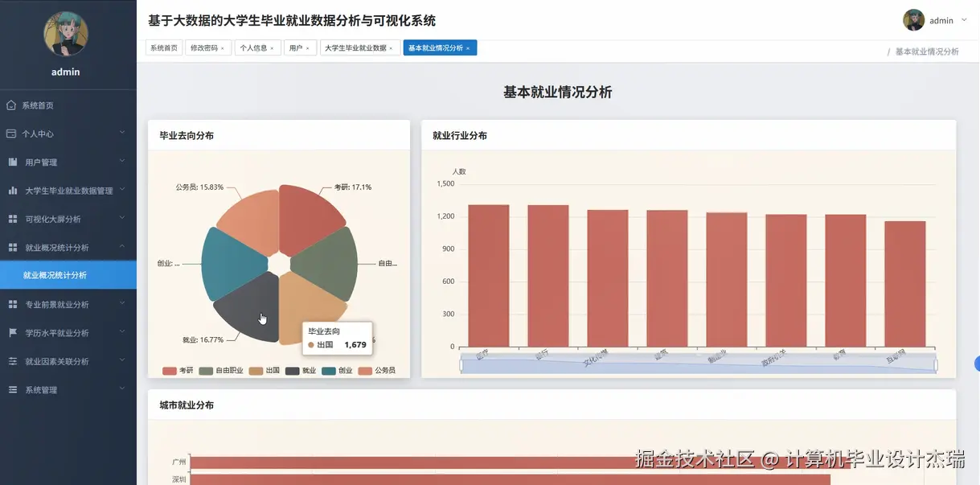The width and height of the screenshot is (980, 485).
Task: Click the admin avatar in the top-right header
Action: 913,20
